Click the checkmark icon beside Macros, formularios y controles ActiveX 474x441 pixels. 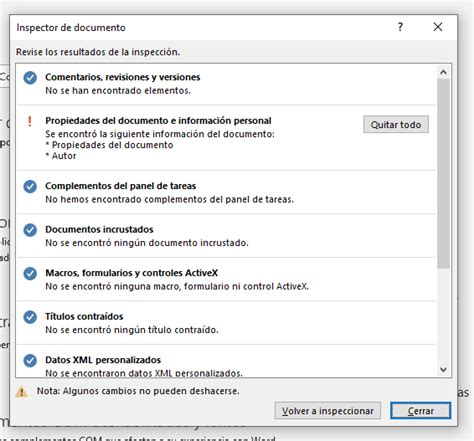[x=30, y=274]
